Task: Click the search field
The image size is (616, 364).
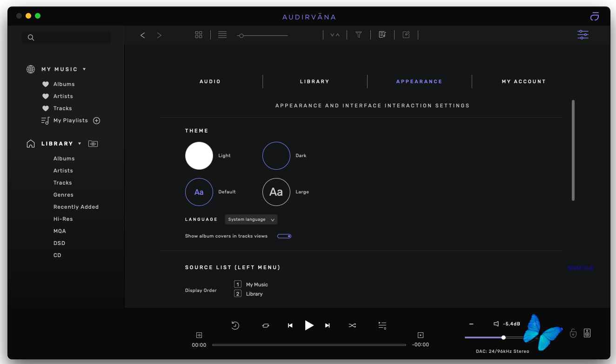Action: (x=67, y=38)
